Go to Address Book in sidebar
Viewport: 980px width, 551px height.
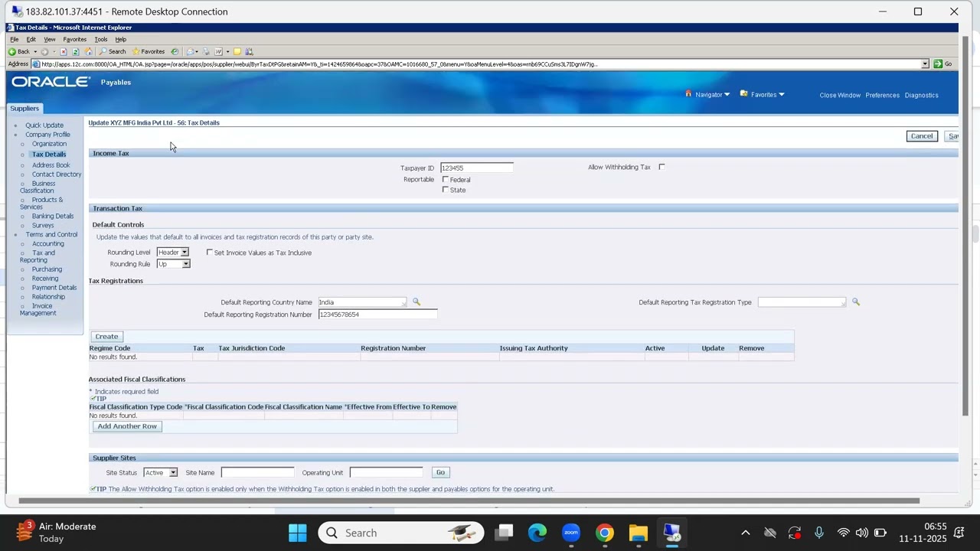(51, 165)
